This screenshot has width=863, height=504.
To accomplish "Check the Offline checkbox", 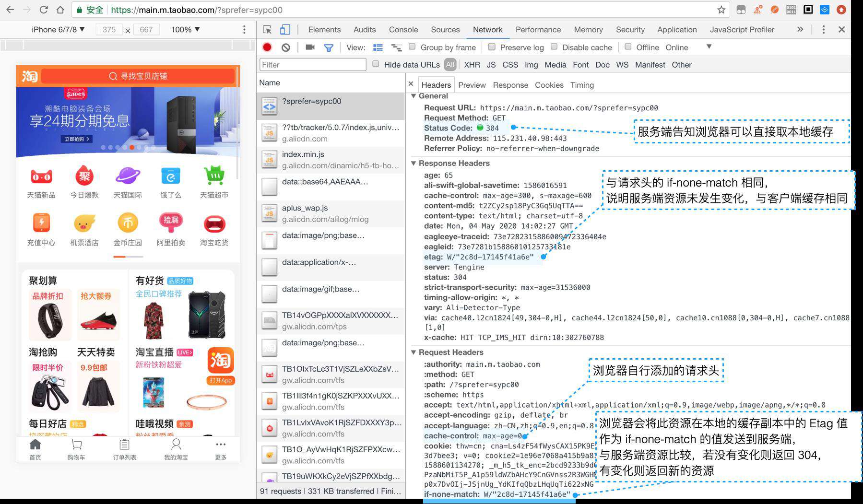I will click(628, 47).
